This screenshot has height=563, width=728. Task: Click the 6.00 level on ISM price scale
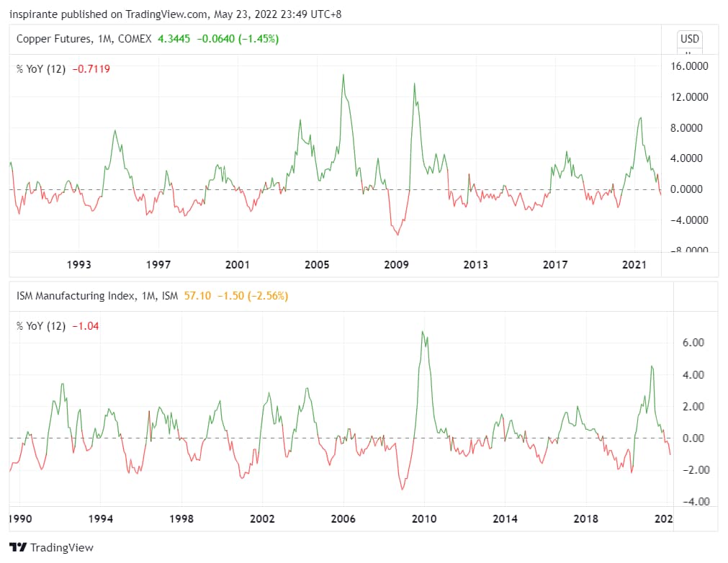pyautogui.click(x=692, y=343)
